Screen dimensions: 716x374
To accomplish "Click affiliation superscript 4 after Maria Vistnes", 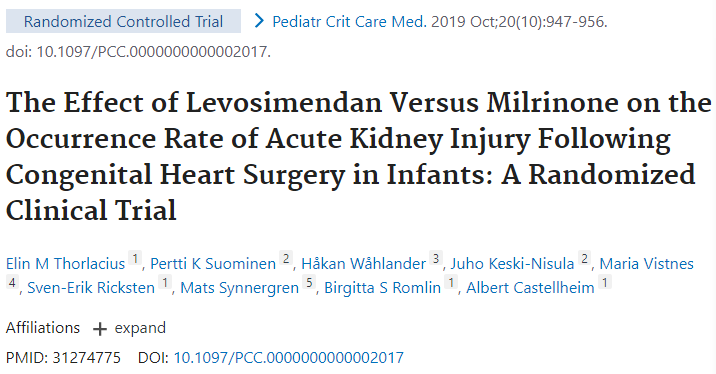I will click(12, 283).
